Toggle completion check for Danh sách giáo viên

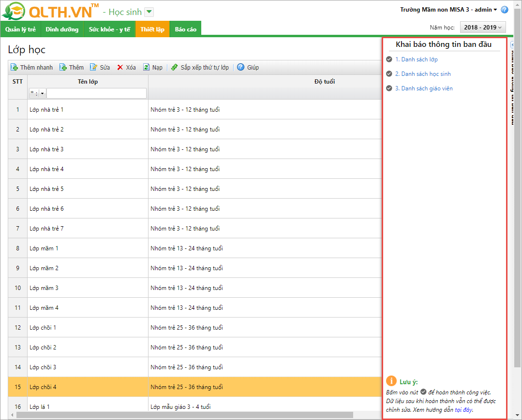click(389, 88)
